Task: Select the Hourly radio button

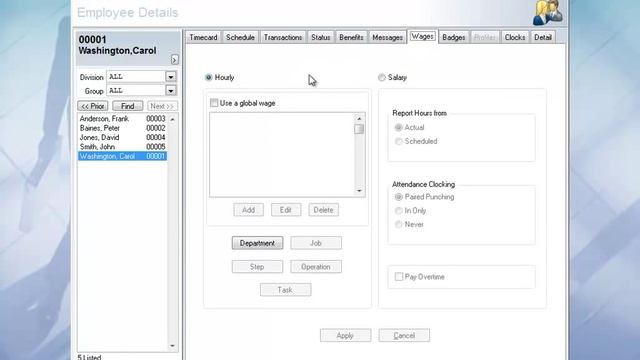Action: (x=209, y=77)
